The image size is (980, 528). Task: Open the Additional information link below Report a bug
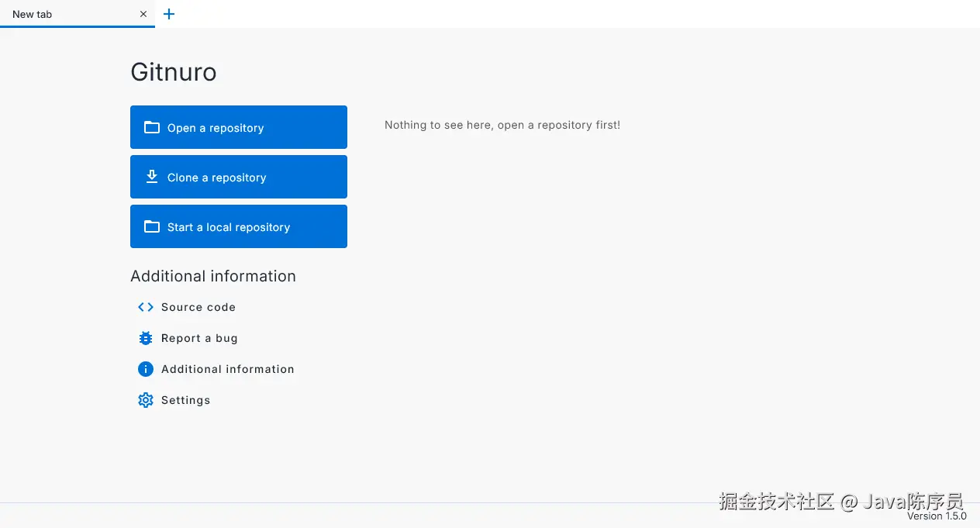coord(228,369)
